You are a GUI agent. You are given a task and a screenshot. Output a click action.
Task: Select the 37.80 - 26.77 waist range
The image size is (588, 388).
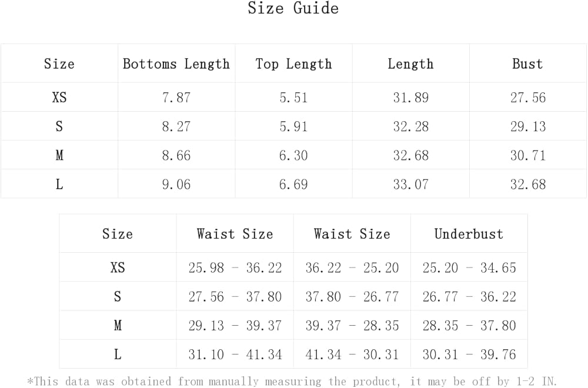click(x=352, y=297)
